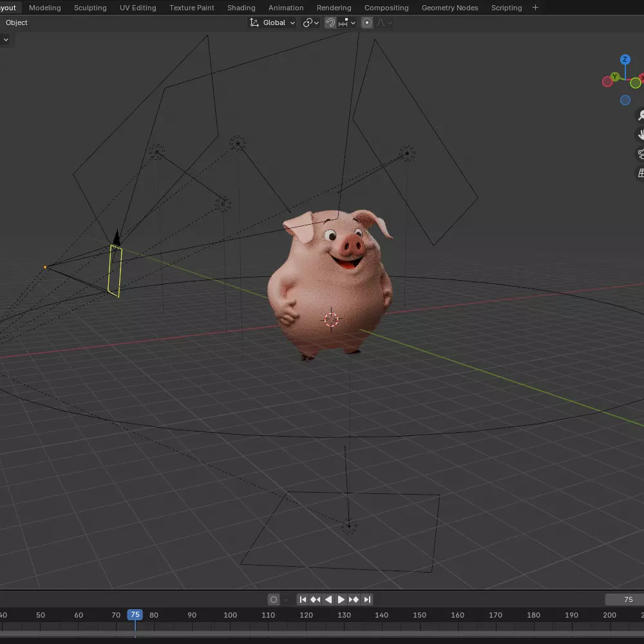The height and width of the screenshot is (644, 644).
Task: Click the green Y axis on gizmo
Action: tap(614, 77)
